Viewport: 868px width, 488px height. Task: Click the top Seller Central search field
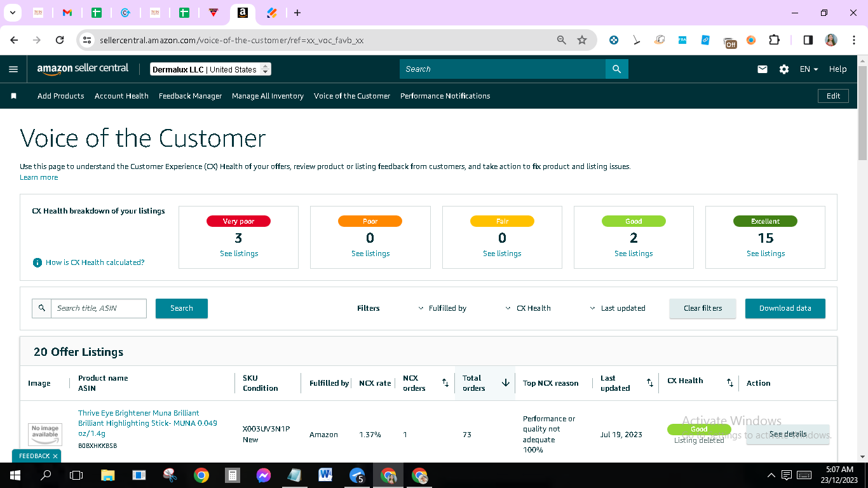pos(503,69)
